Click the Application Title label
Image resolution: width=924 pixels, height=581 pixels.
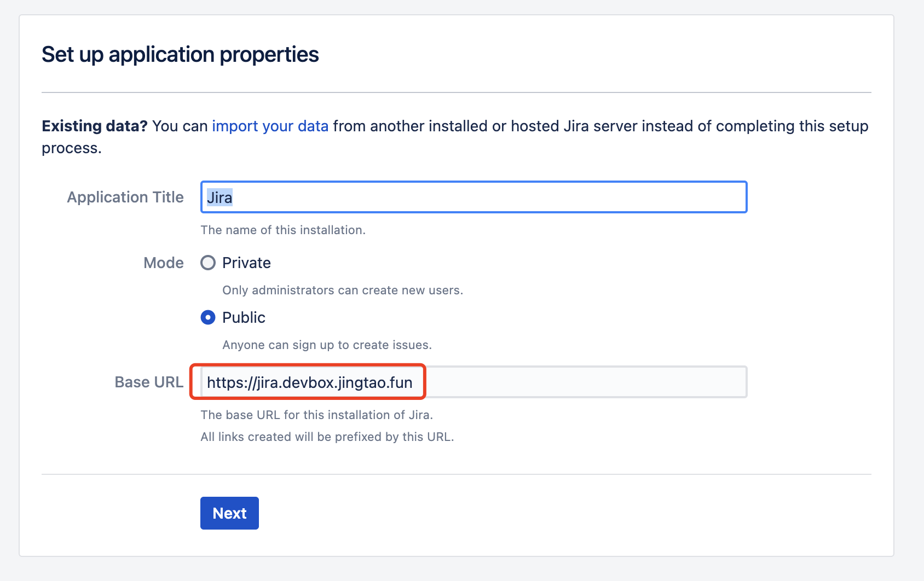click(125, 197)
